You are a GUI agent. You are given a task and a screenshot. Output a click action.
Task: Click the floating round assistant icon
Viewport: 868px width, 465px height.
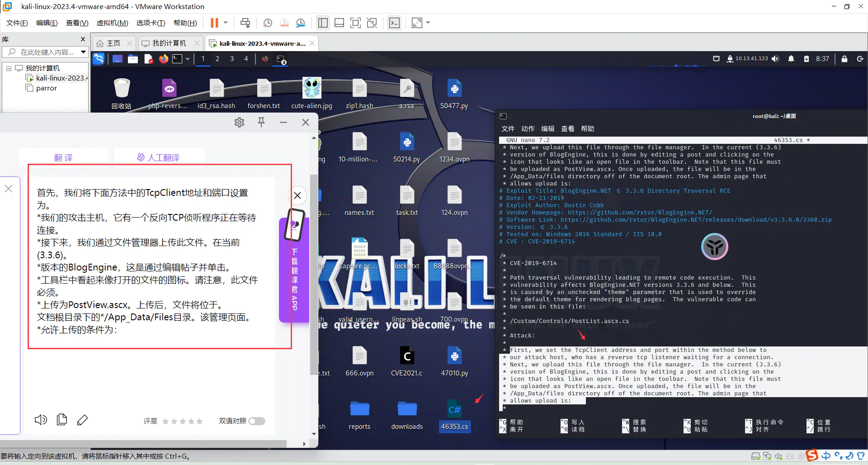click(714, 247)
